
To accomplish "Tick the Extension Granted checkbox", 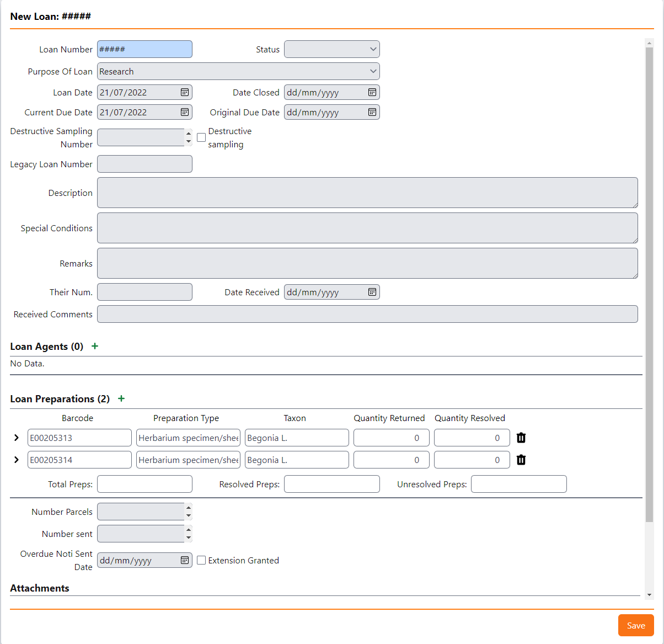I will point(201,560).
